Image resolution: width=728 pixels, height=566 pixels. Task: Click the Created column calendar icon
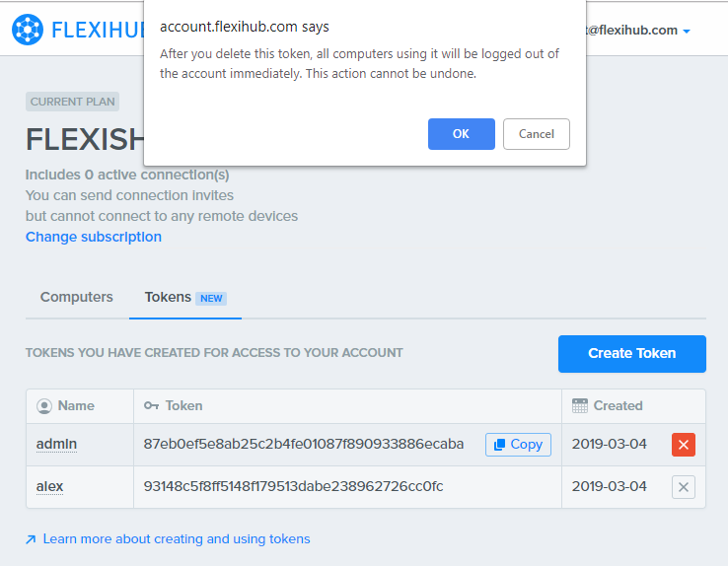580,405
